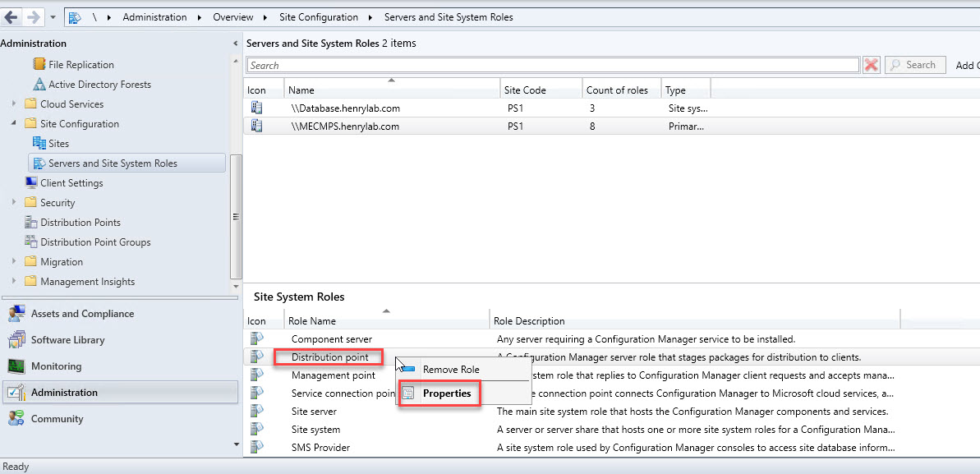Select Remove Role in context menu

click(450, 370)
